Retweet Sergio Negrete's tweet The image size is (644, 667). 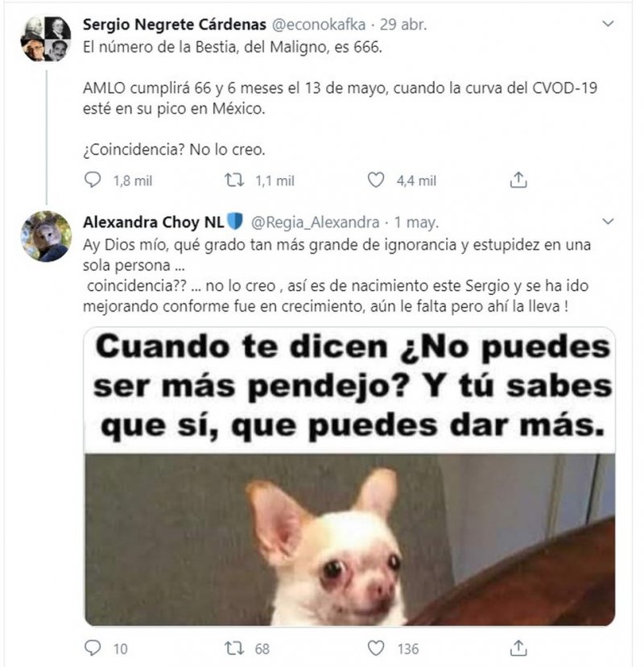pyautogui.click(x=234, y=180)
